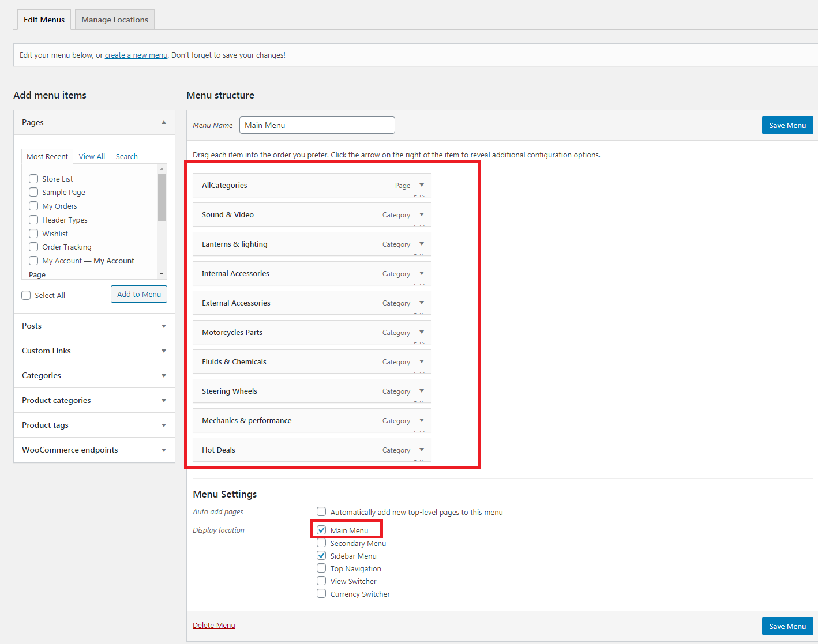The image size is (818, 644).
Task: Switch to View All pages tab
Action: pyautogui.click(x=92, y=157)
